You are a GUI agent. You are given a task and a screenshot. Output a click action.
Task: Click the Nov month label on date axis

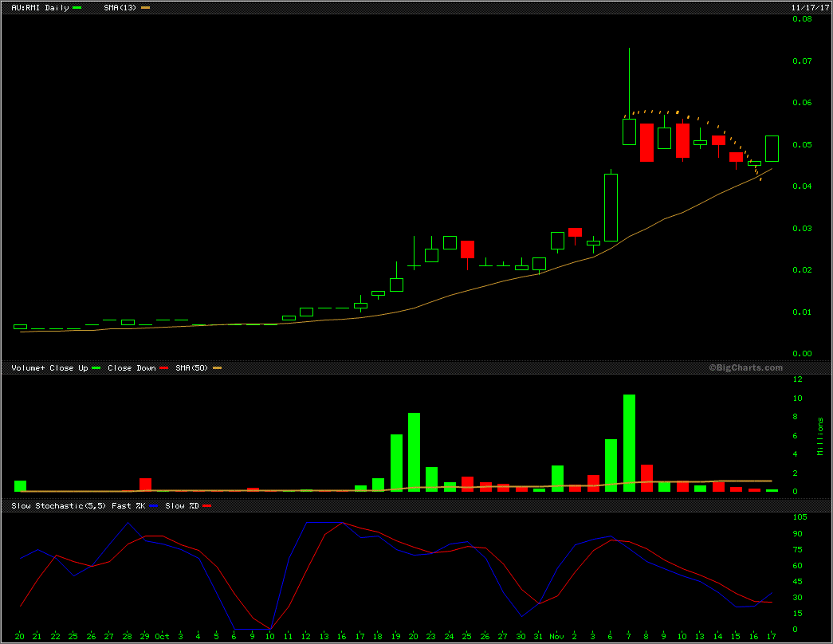click(x=556, y=637)
